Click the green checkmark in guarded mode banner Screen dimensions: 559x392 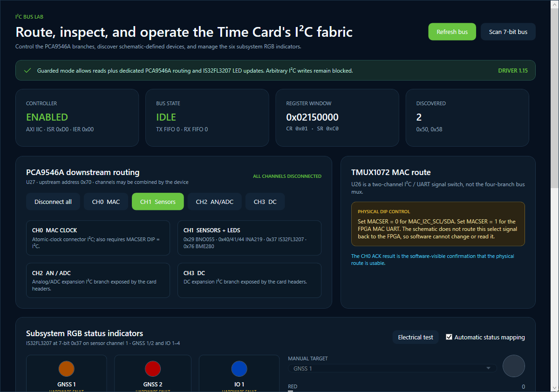27,70
